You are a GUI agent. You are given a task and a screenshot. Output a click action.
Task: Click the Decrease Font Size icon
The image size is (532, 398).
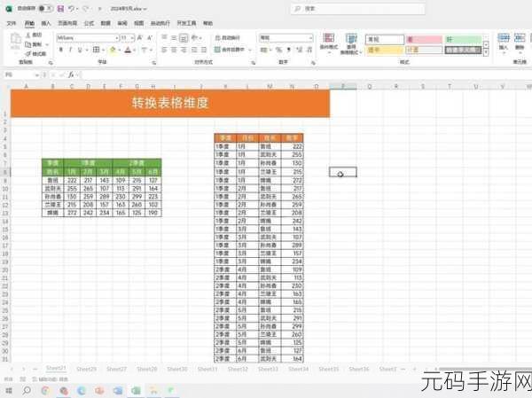click(150, 37)
